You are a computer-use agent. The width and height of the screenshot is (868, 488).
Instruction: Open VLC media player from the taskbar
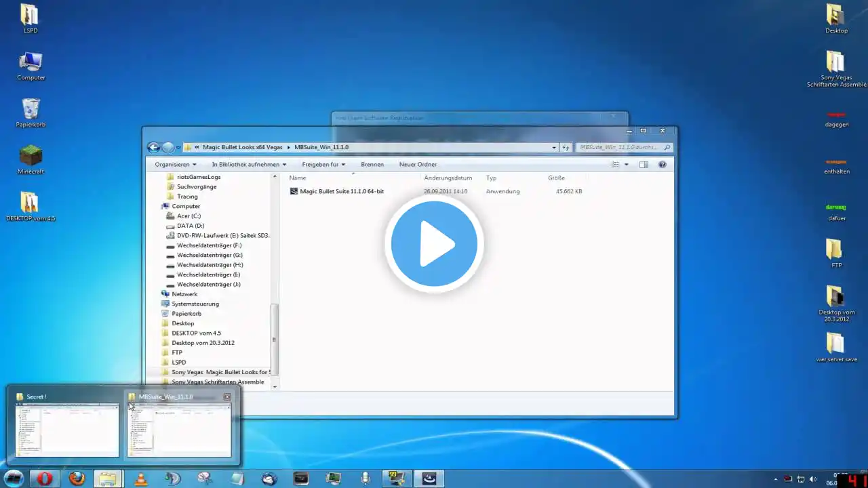pyautogui.click(x=140, y=479)
